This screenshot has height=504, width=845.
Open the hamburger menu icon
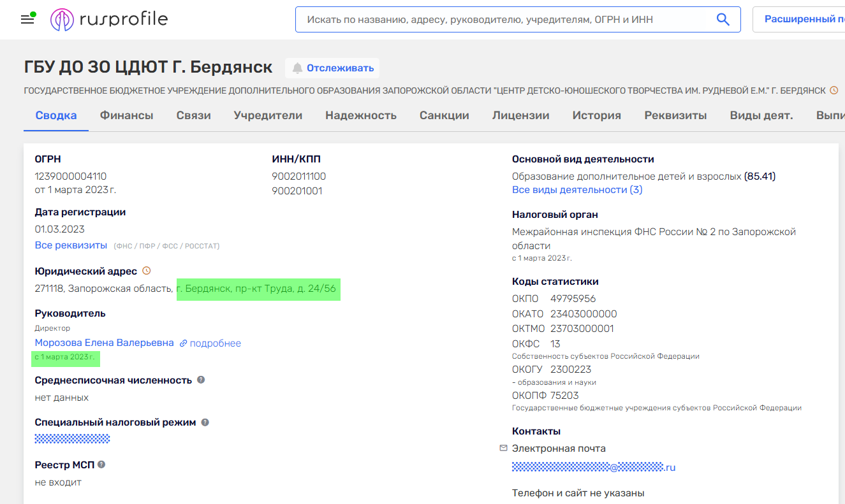tap(27, 19)
